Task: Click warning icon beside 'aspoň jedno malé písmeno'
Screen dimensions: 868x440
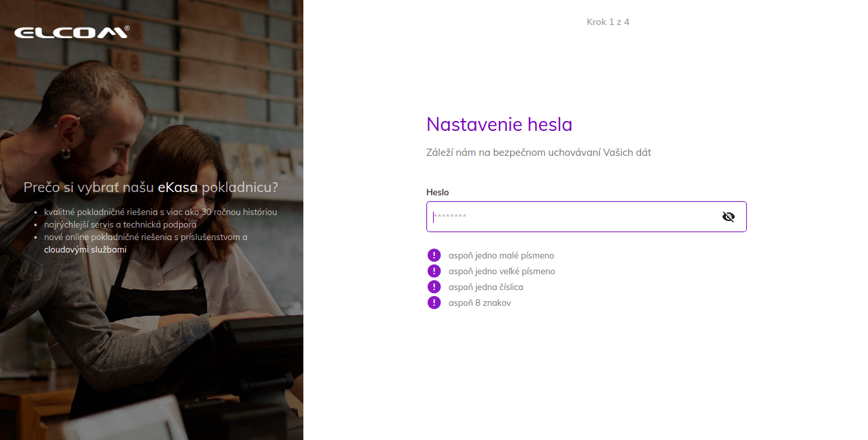Action: 434,255
